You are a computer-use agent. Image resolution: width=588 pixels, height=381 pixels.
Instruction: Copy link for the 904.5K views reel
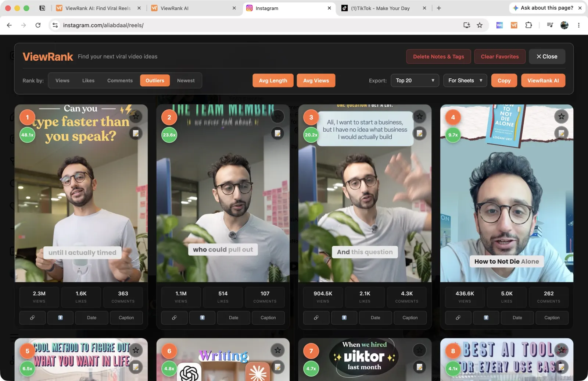[316, 318]
